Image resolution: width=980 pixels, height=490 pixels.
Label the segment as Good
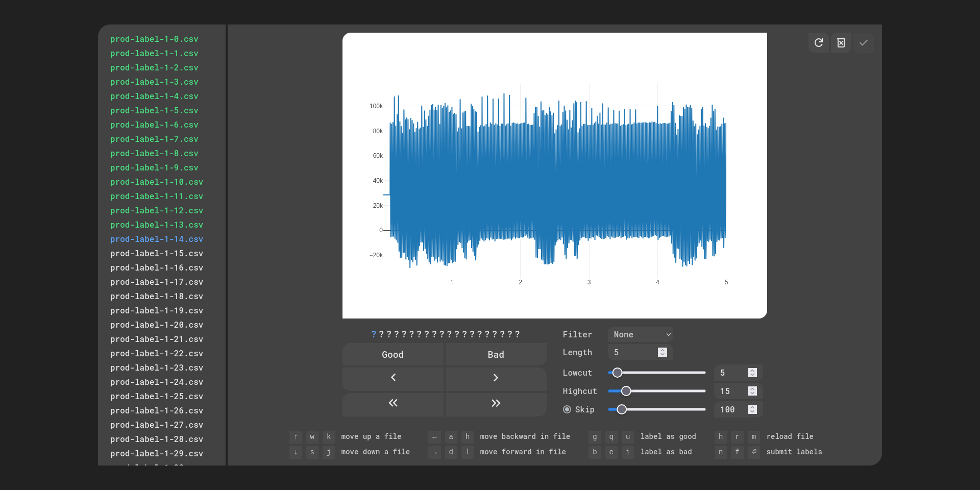(x=393, y=355)
